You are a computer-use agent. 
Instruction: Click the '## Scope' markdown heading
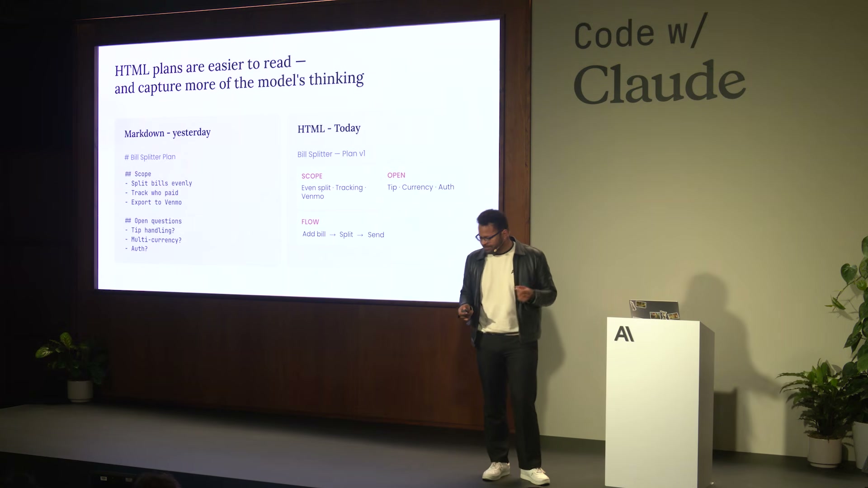pyautogui.click(x=138, y=174)
